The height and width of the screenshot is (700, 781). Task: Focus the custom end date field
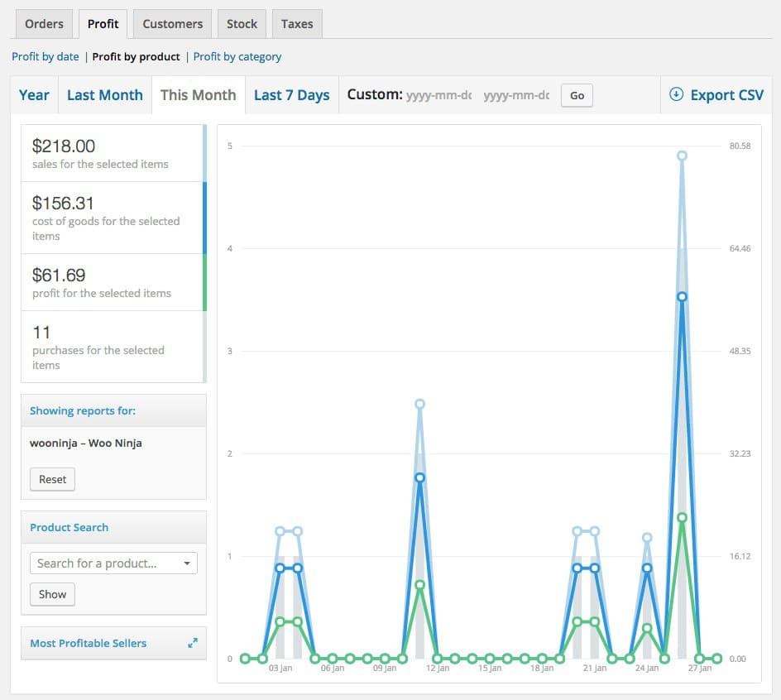(x=516, y=94)
